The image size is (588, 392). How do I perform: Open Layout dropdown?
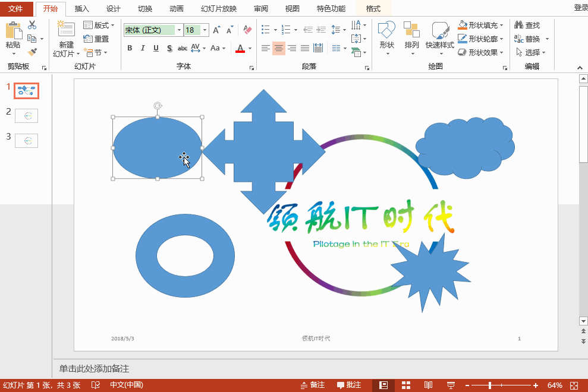click(99, 25)
